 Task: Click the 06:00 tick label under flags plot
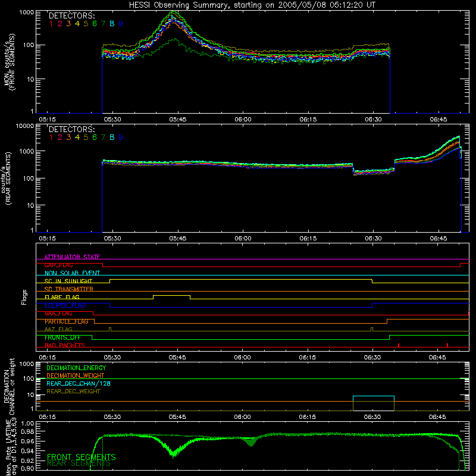(x=243, y=358)
